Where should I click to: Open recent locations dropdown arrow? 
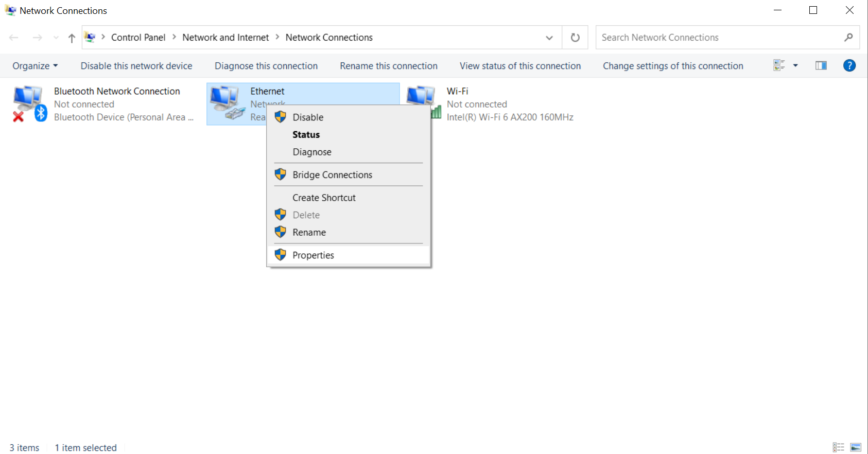[x=56, y=38]
